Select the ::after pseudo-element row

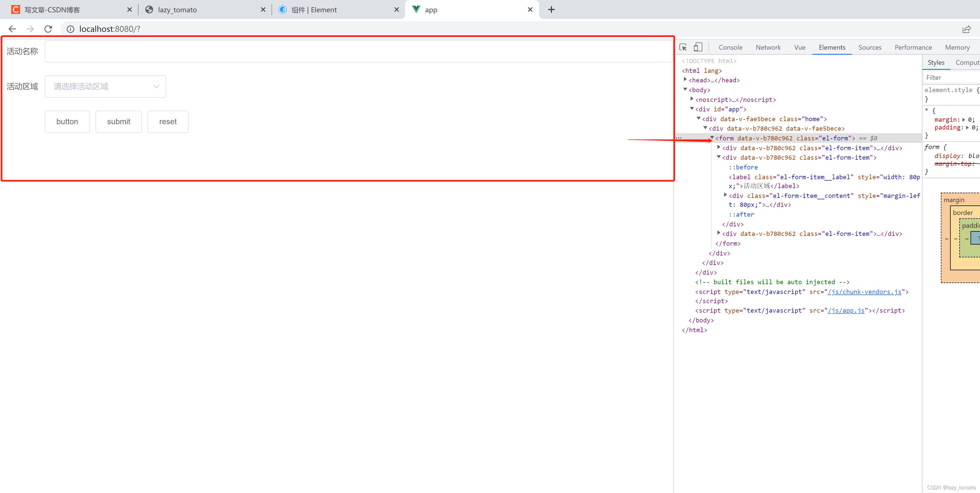[741, 214]
